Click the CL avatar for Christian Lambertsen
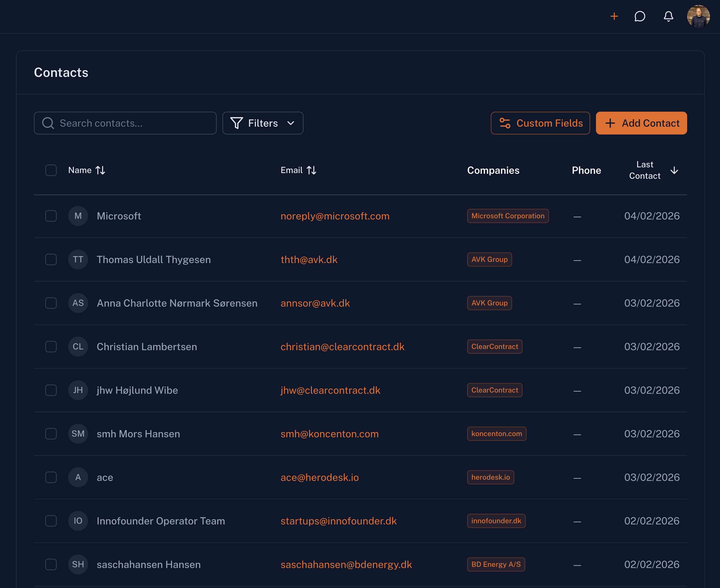The image size is (720, 588). [78, 347]
